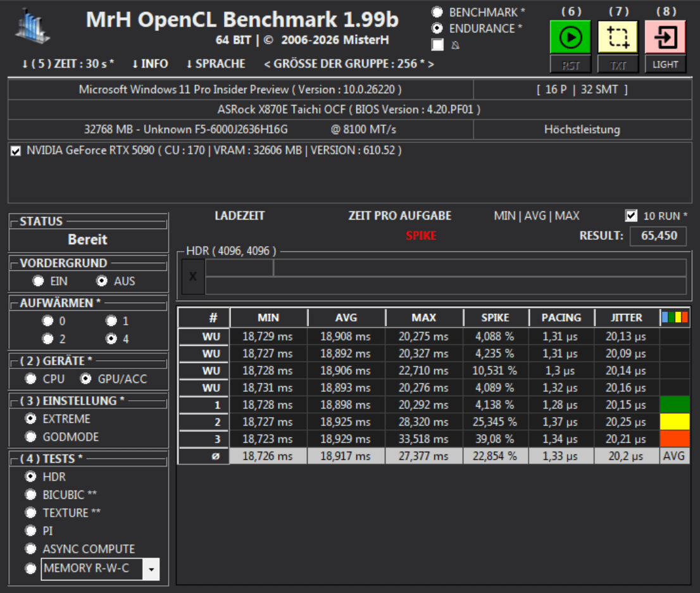This screenshot has height=593, width=700.
Task: Click the # column header
Action: click(x=204, y=318)
